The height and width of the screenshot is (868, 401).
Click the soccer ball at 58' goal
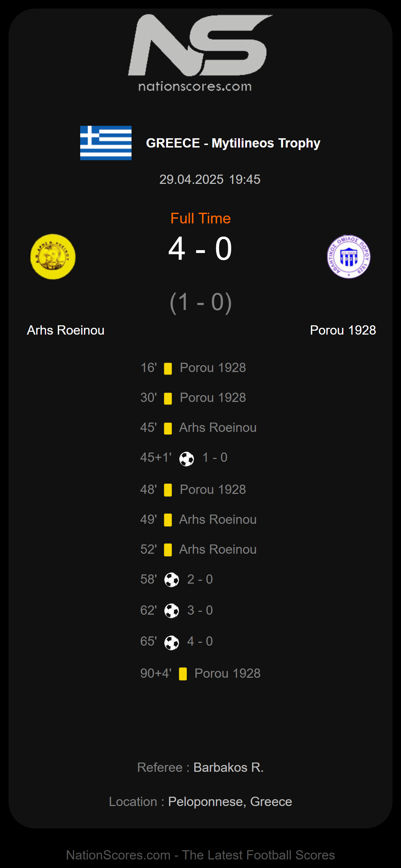tap(171, 580)
